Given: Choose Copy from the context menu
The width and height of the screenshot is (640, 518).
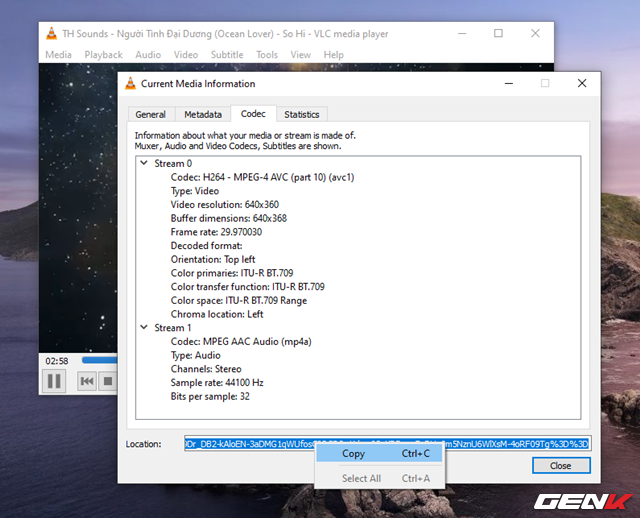Looking at the screenshot, I should click(379, 454).
